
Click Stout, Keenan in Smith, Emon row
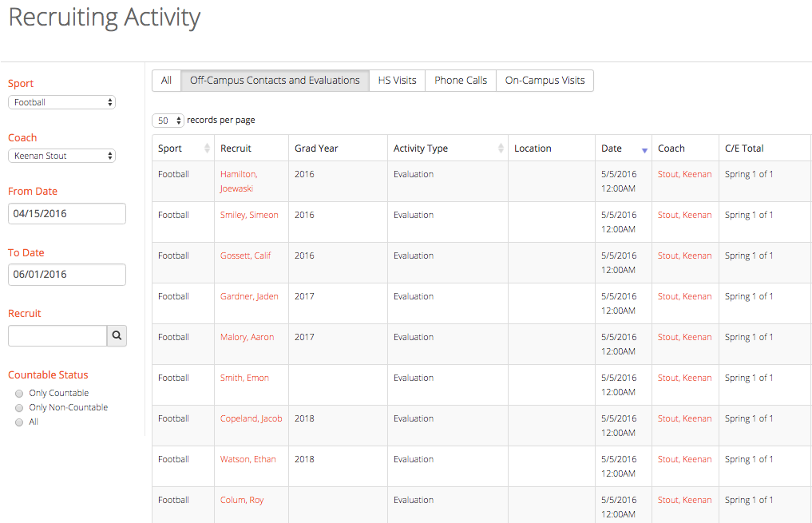click(684, 378)
